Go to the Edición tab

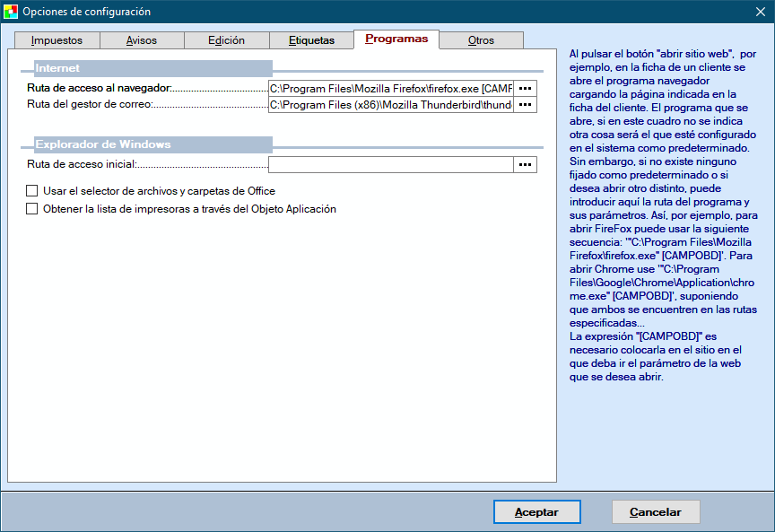226,40
